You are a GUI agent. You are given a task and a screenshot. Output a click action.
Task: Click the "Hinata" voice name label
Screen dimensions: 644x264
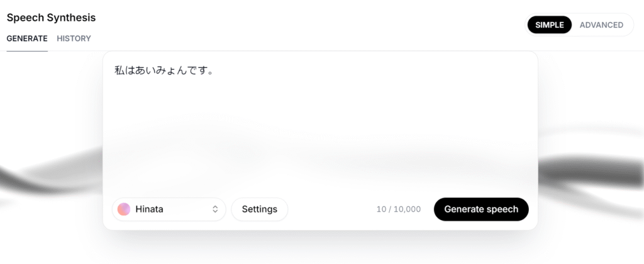[x=149, y=209]
